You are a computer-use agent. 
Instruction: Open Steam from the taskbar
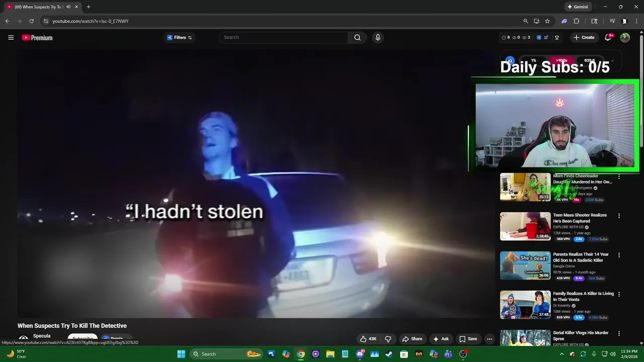(389, 354)
